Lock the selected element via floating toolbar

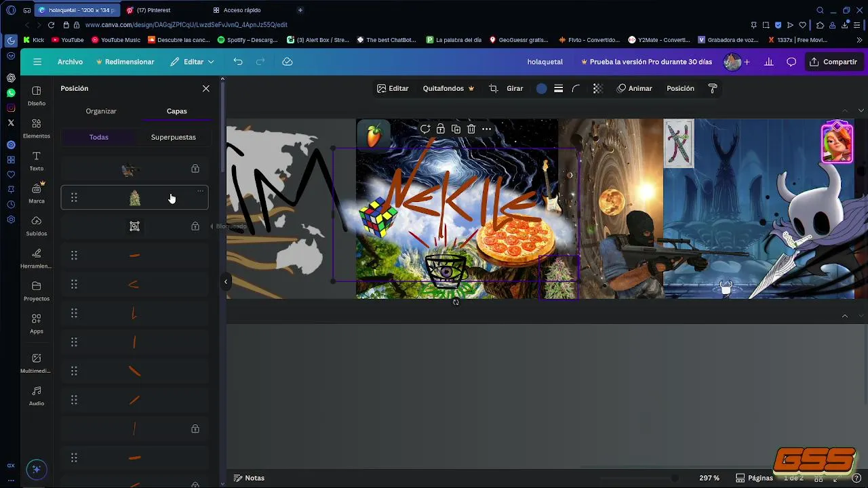(441, 129)
